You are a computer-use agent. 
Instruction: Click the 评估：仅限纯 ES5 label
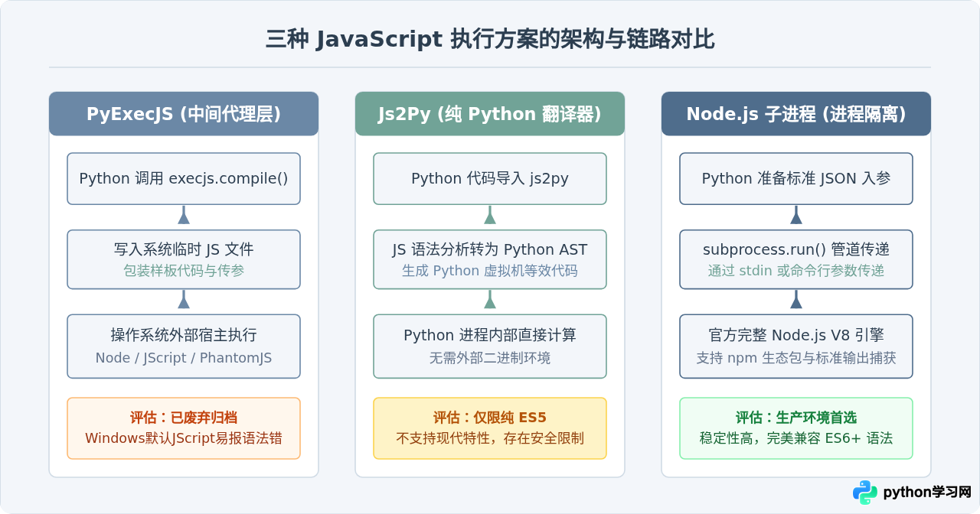(490, 418)
